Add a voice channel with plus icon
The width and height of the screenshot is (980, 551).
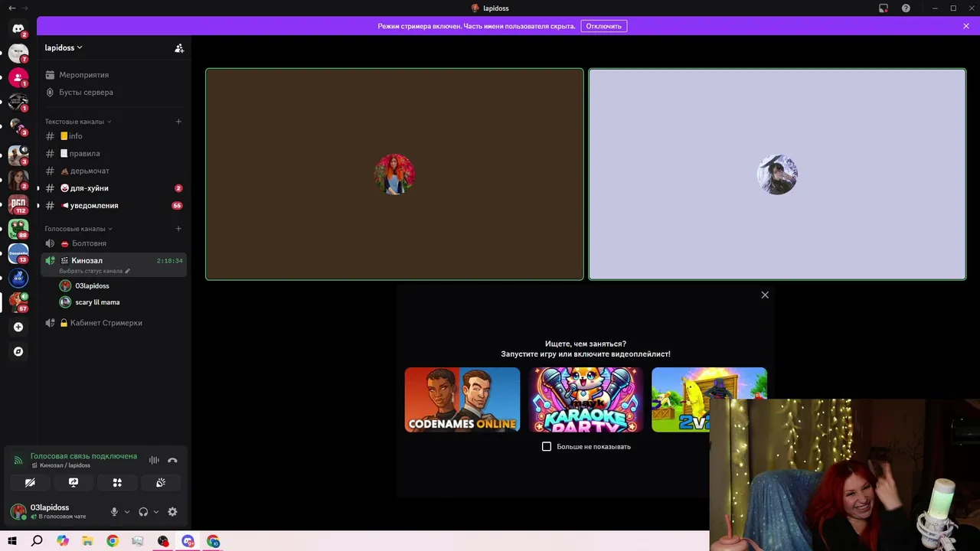tap(178, 229)
